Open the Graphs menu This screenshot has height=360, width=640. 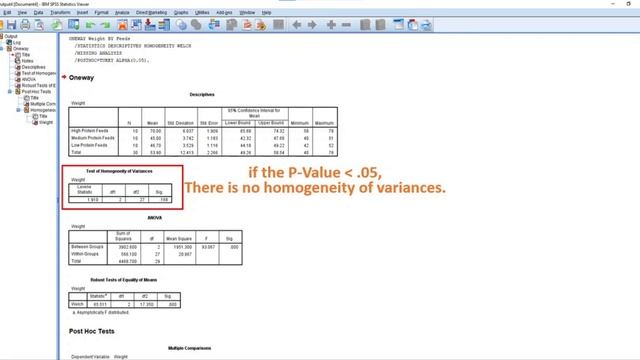coord(181,13)
